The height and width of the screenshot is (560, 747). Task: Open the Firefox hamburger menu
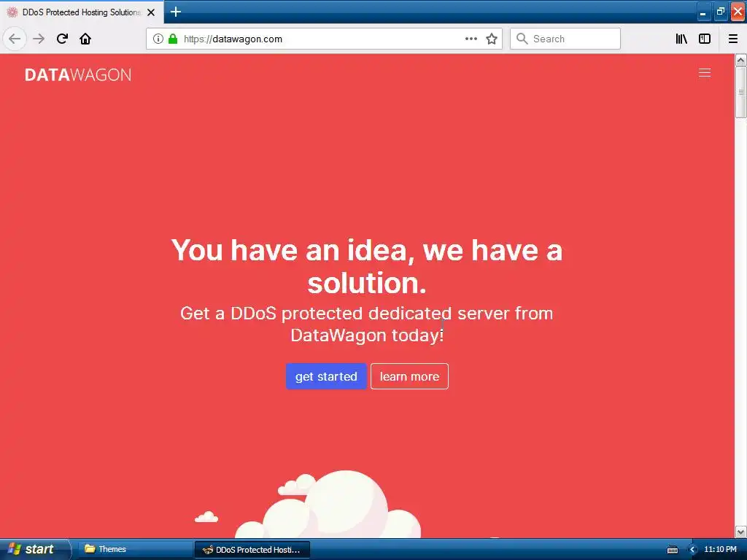point(733,39)
